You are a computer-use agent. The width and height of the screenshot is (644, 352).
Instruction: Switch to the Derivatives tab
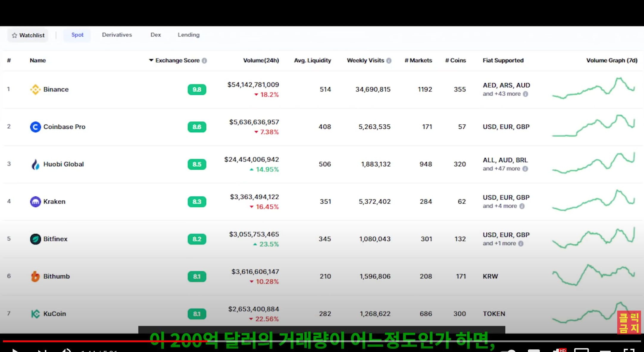point(117,35)
